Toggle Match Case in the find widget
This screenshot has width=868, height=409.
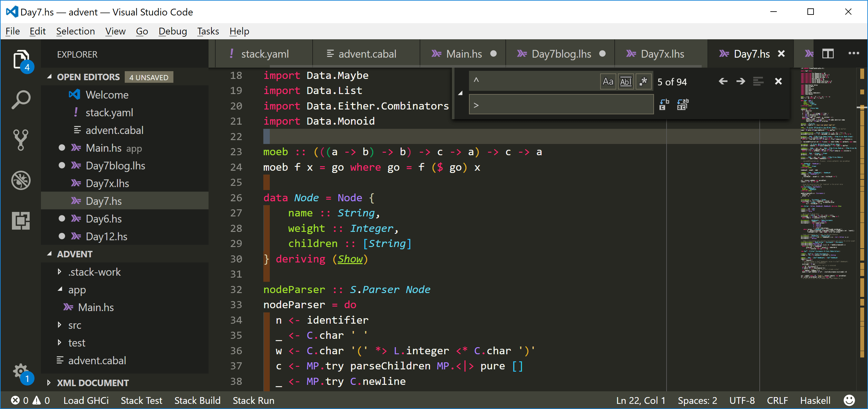tap(608, 81)
